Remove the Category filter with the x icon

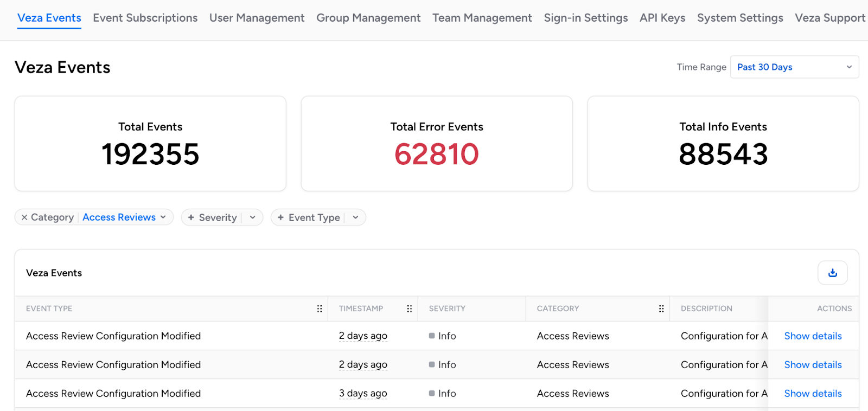(x=24, y=217)
